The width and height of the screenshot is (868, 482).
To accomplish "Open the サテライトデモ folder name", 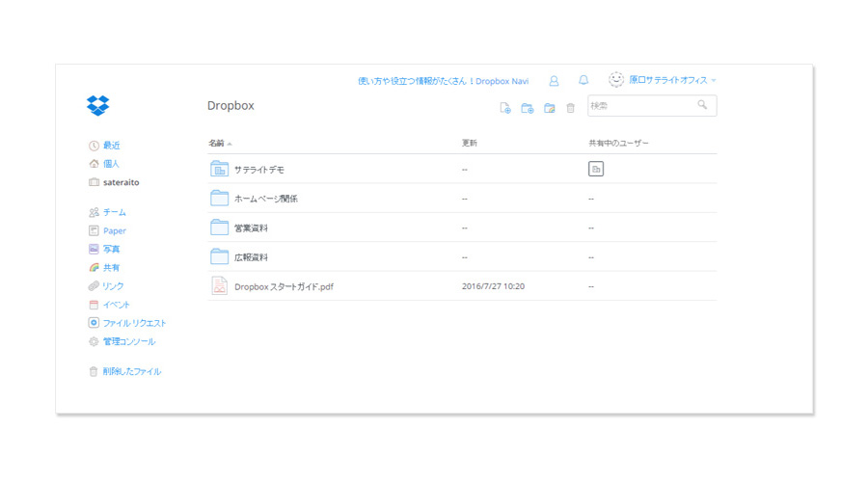I will 259,170.
